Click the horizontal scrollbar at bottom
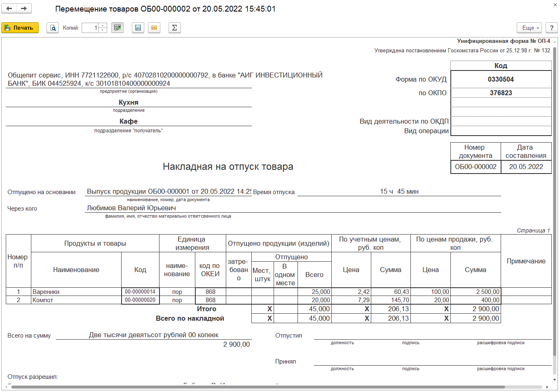560x392 pixels. coord(258,387)
